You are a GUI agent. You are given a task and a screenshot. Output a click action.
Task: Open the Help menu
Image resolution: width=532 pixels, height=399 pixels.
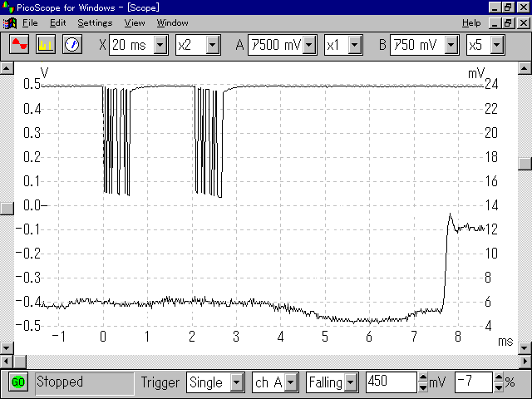[471, 23]
